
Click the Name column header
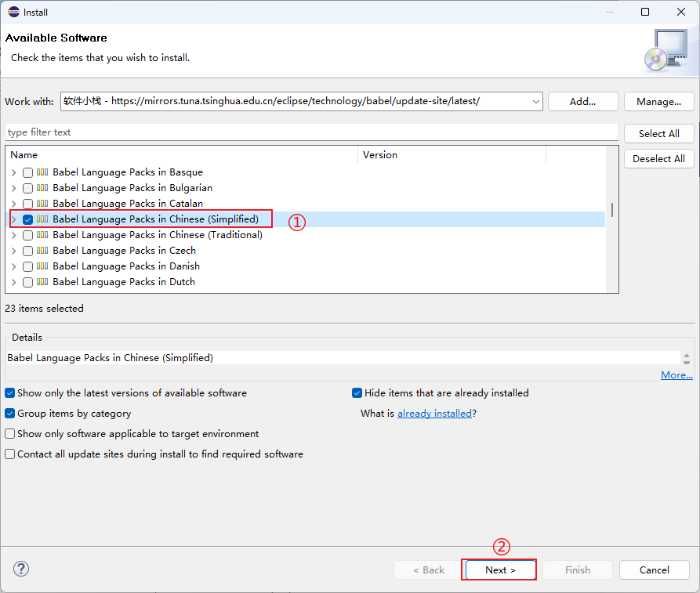[x=182, y=155]
